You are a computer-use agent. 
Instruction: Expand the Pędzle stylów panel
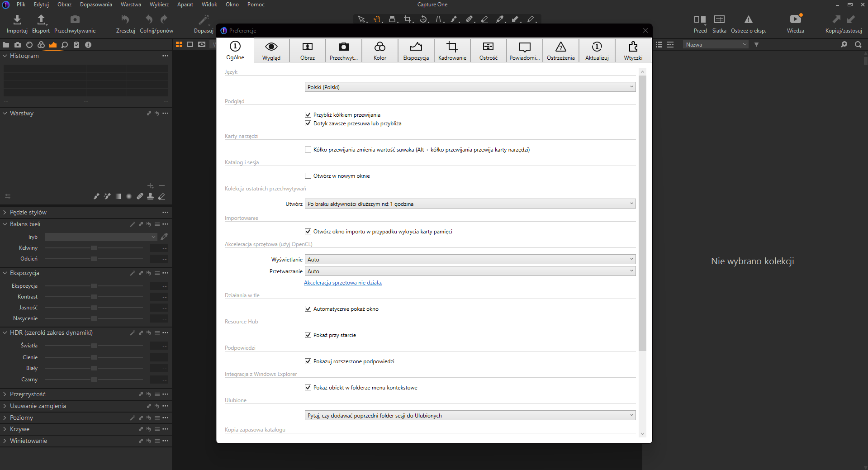(x=5, y=212)
